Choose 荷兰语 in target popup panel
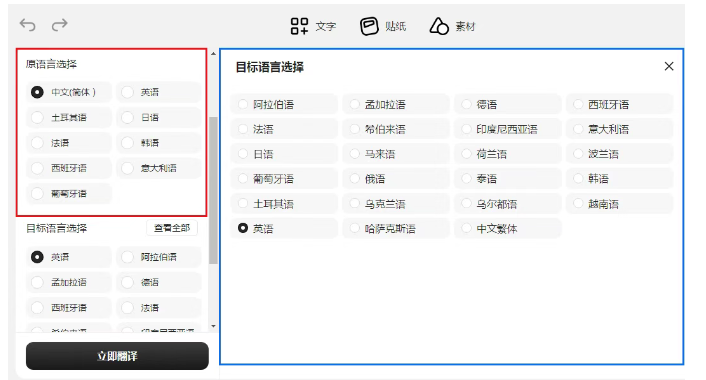This screenshot has width=706, height=380. click(507, 154)
